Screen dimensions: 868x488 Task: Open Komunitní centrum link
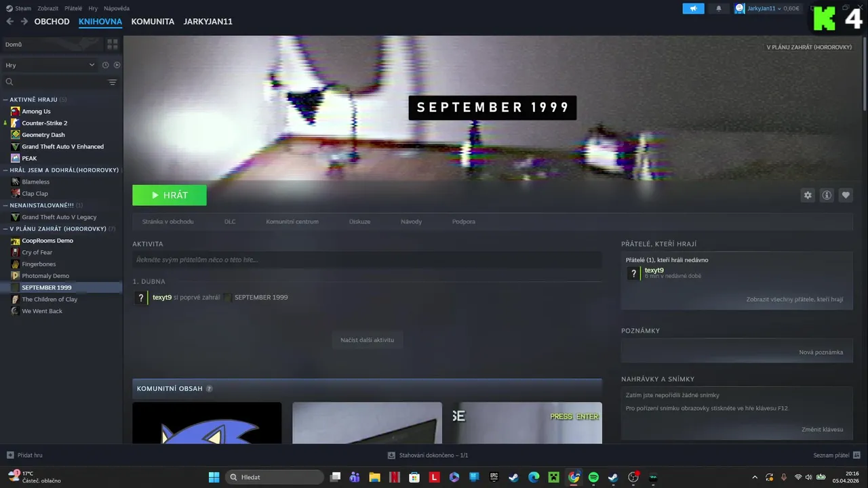pos(292,222)
